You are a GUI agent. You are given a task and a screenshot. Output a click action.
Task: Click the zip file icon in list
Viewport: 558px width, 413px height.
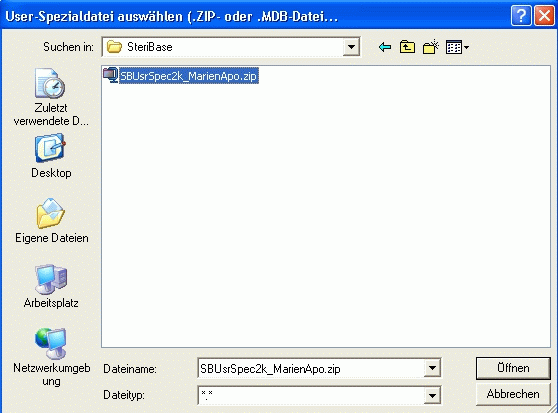tap(110, 75)
